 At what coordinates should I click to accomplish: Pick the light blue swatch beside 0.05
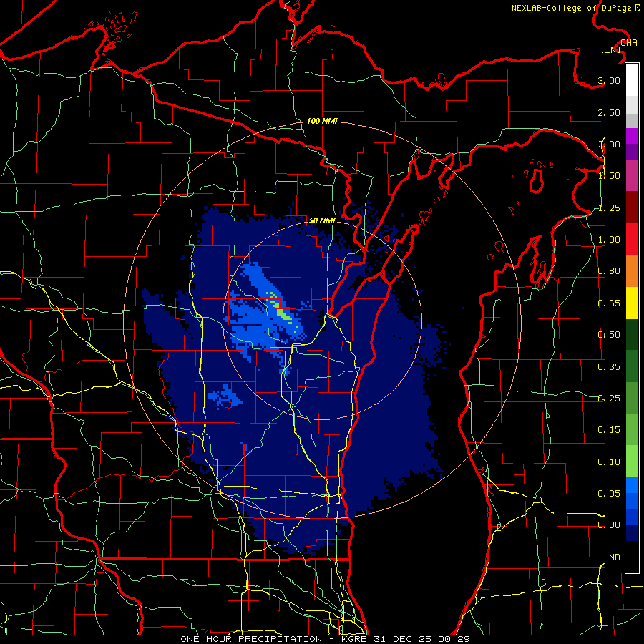632,485
